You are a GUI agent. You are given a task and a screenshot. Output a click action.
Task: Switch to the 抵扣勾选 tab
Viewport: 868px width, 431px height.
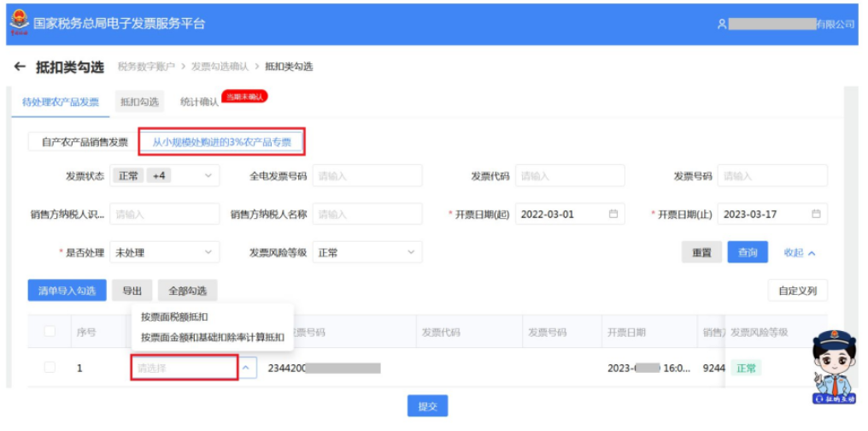click(139, 102)
